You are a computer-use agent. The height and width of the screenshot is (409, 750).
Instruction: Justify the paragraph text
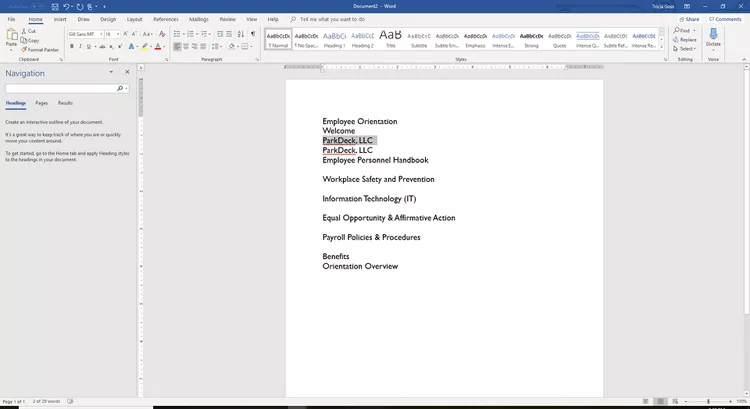tap(203, 46)
